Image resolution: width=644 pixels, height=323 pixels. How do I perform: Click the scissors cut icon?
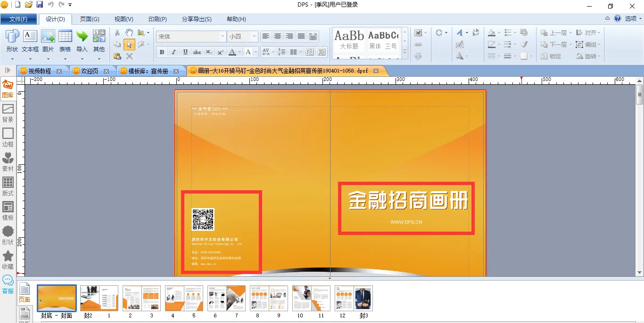pyautogui.click(x=117, y=32)
